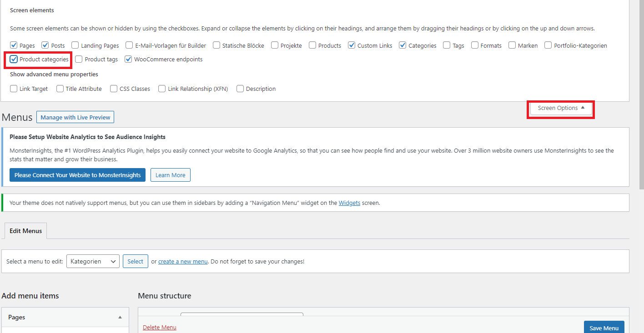Enable the Link Target advanced property

point(14,89)
